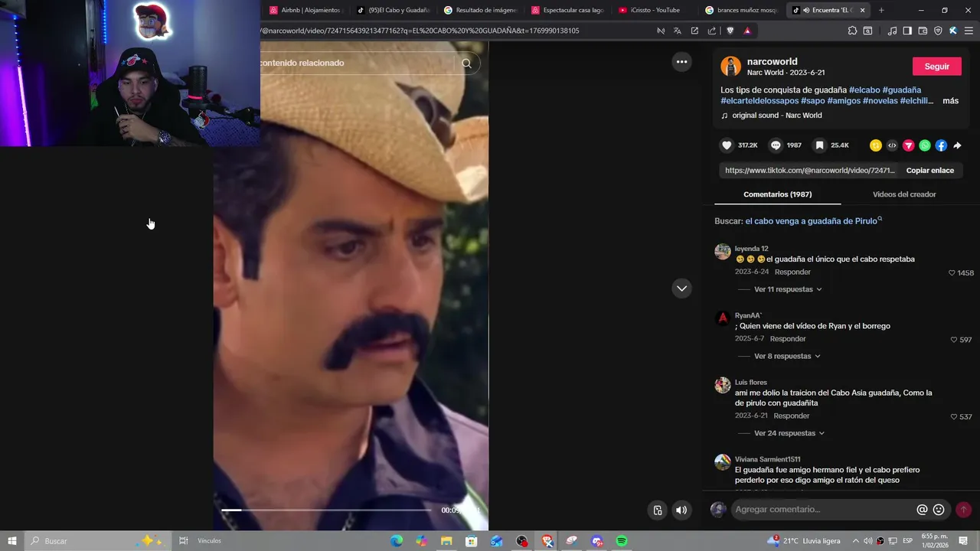The width and height of the screenshot is (980, 551).
Task: Open File Explorer from the taskbar
Action: [x=446, y=541]
